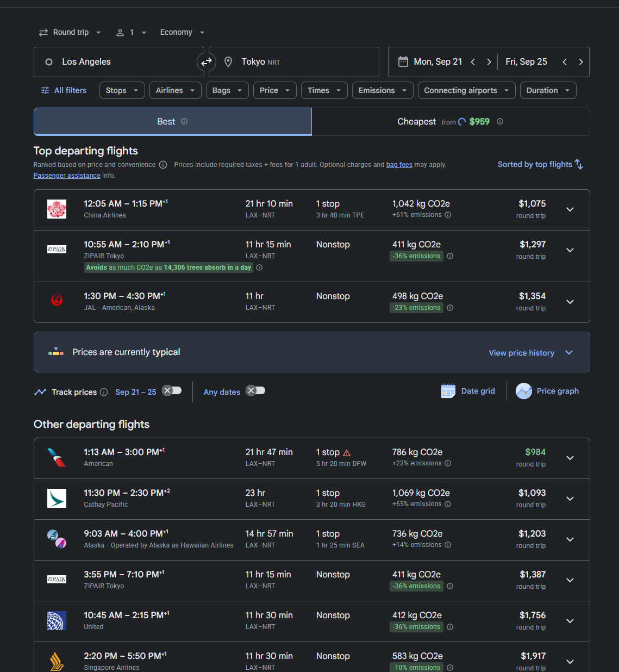The image size is (619, 672).
Task: Click the Singapore Airlines logo icon
Action: pos(57,662)
